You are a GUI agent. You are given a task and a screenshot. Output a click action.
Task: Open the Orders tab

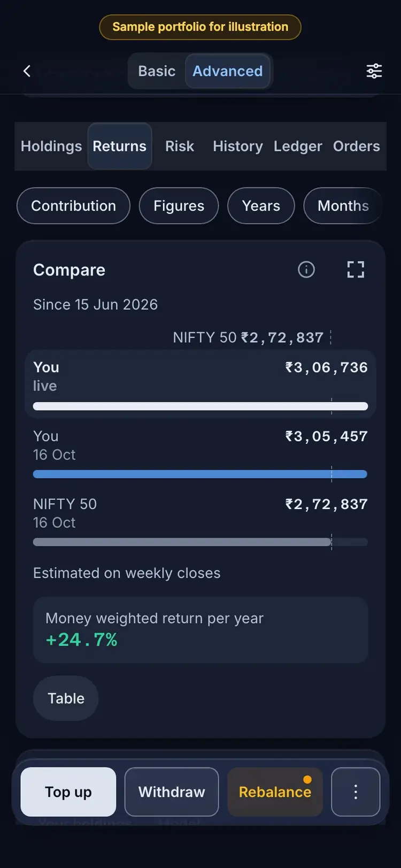[357, 146]
